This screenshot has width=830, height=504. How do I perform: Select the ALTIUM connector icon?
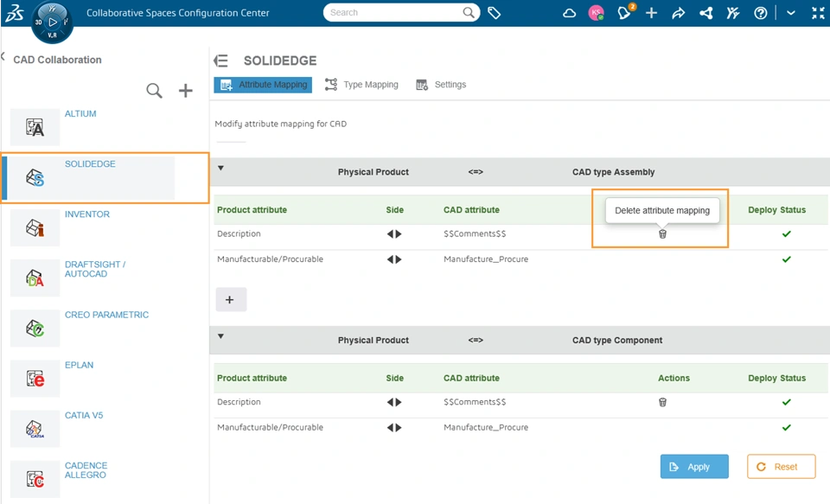35,127
